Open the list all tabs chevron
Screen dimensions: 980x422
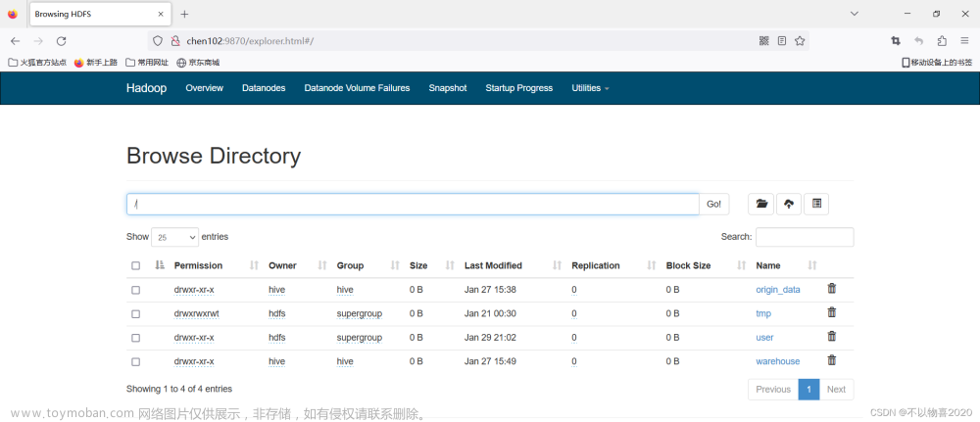click(855, 14)
